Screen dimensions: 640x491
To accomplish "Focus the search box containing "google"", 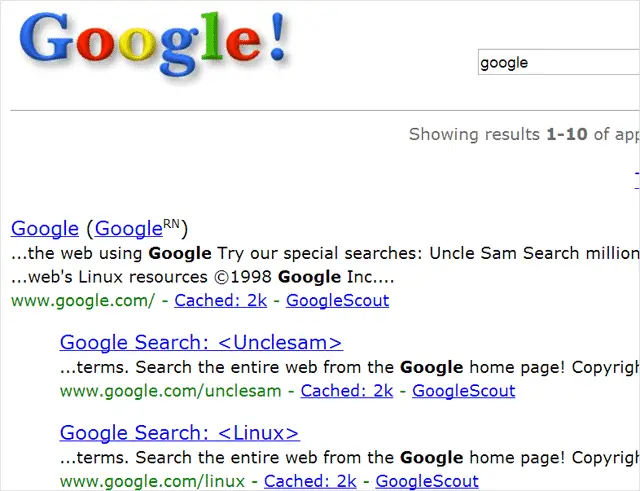I will coord(559,62).
